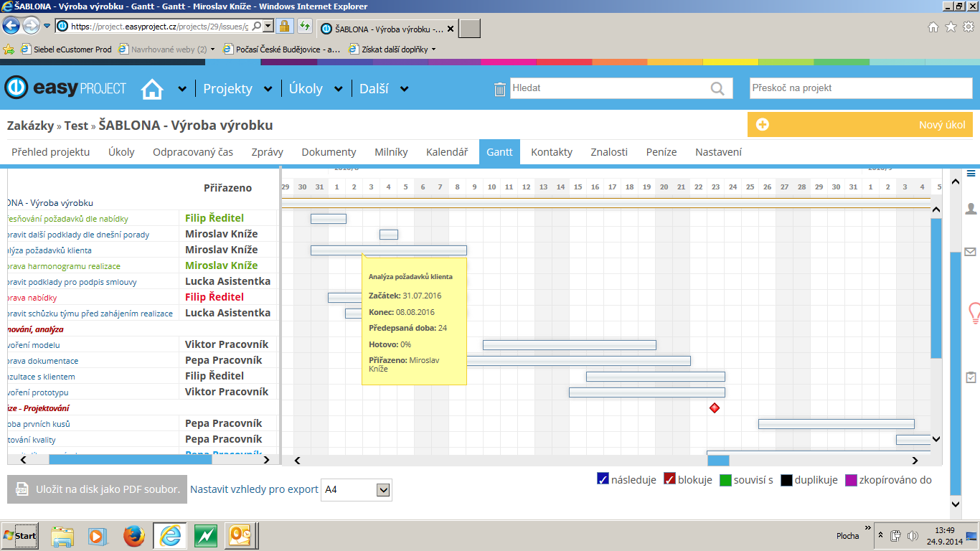Open the easy project home icon
The image size is (980, 551).
(x=152, y=89)
